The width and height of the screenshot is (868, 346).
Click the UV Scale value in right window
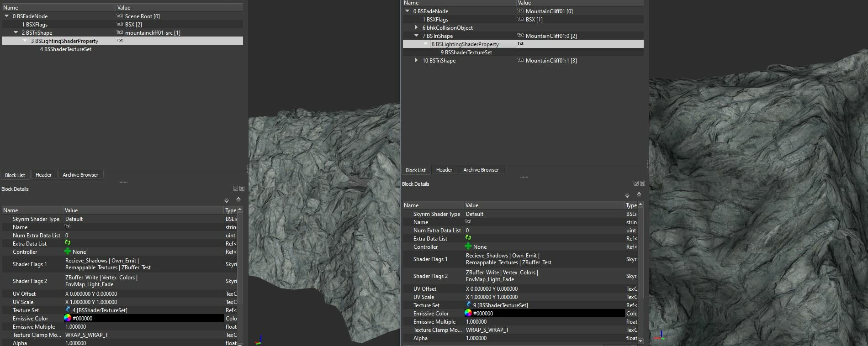tap(492, 297)
